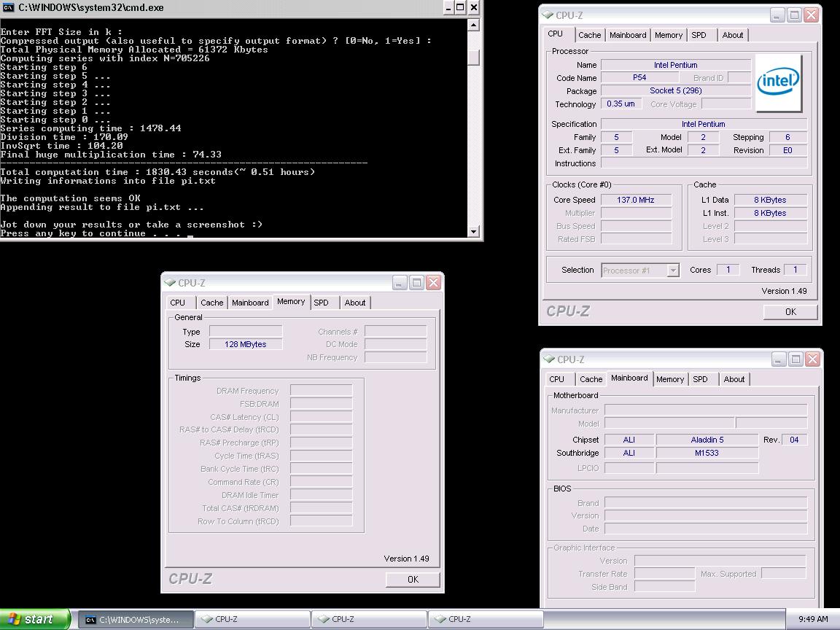Click CPU-Z icon in top-right window title

click(548, 15)
